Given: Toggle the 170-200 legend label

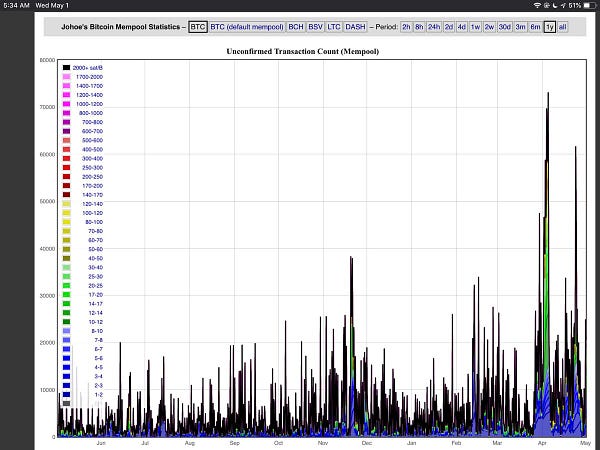Looking at the screenshot, I should 92,186.
